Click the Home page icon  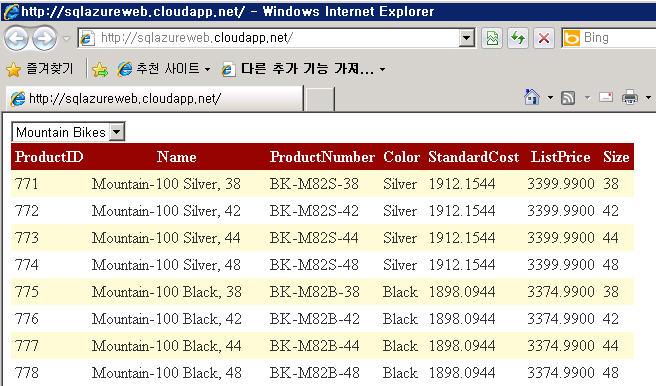[x=532, y=97]
